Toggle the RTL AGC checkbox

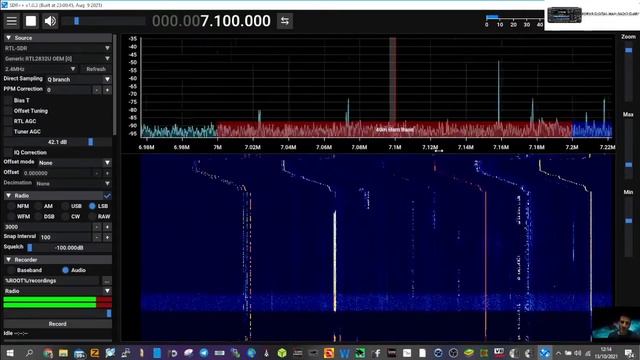8,121
